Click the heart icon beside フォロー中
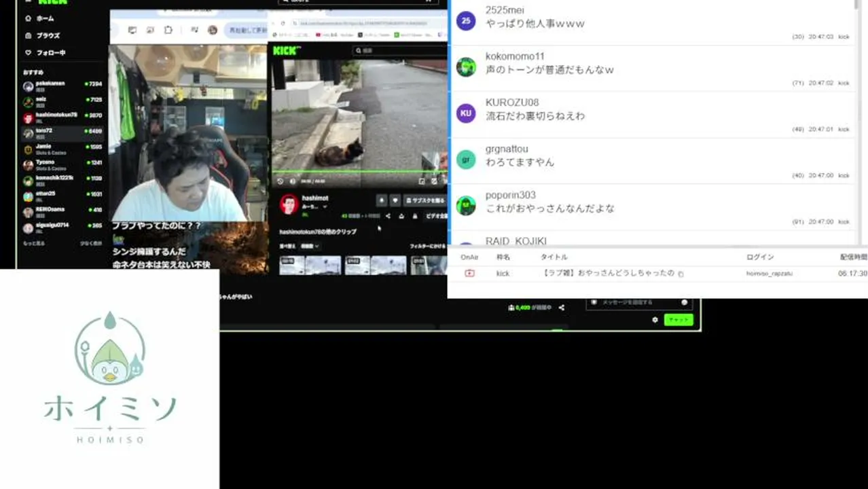Screen dimensions: 868x489 point(28,52)
